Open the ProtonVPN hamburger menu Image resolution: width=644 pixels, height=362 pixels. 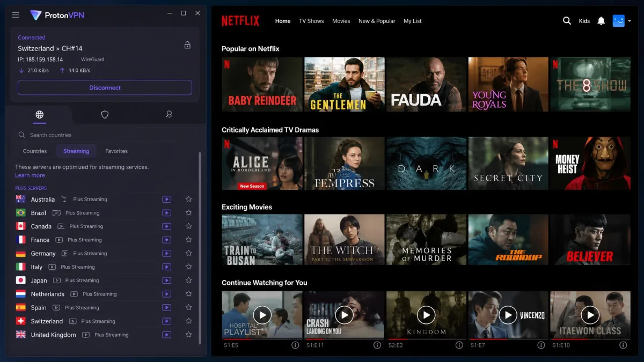point(16,15)
